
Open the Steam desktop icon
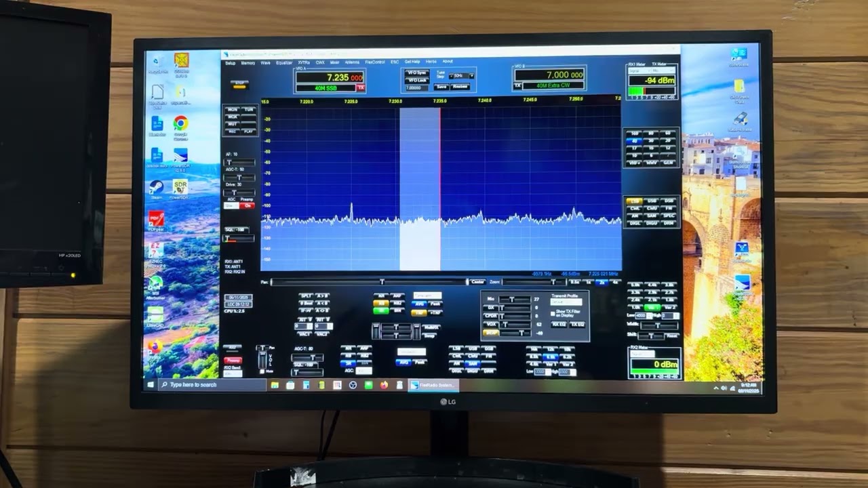(156, 189)
